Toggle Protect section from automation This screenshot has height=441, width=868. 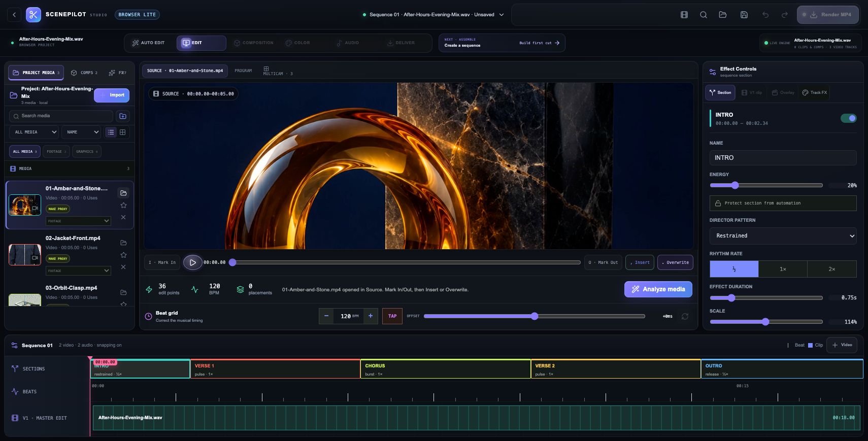783,203
